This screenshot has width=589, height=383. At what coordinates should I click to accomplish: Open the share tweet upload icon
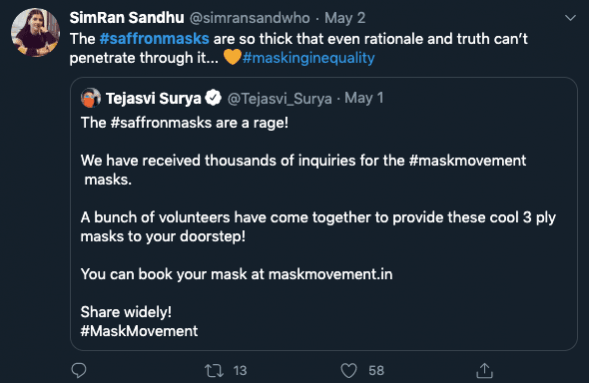tap(485, 370)
